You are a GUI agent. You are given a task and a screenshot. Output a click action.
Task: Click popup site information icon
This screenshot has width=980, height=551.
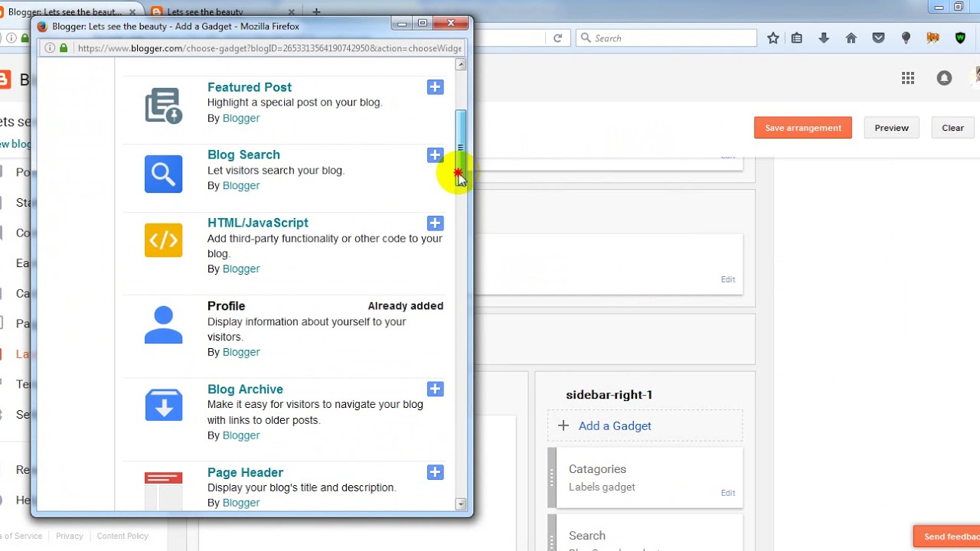pyautogui.click(x=50, y=48)
